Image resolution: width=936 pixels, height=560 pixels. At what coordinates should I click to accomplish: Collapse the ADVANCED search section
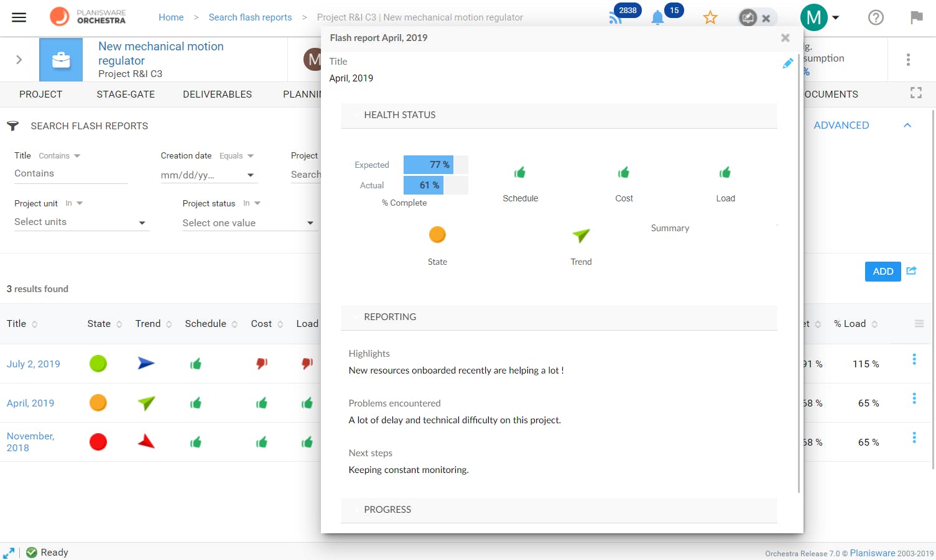[x=907, y=126]
